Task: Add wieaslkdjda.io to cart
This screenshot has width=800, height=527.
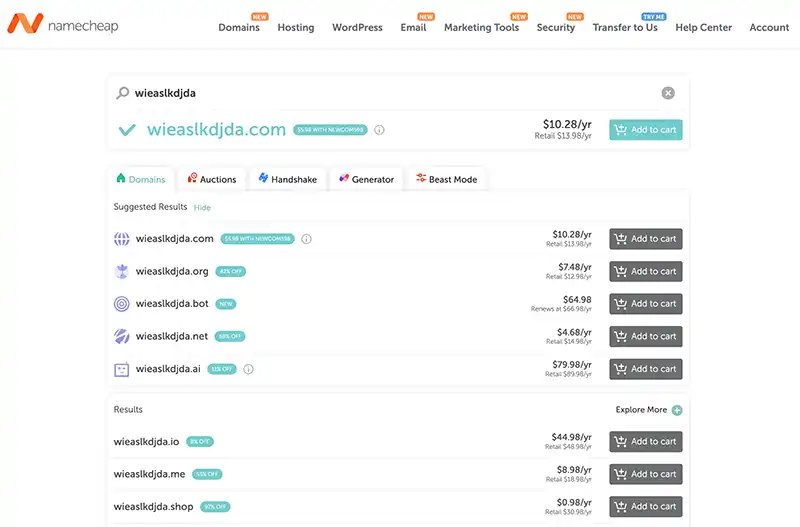Action: 645,442
